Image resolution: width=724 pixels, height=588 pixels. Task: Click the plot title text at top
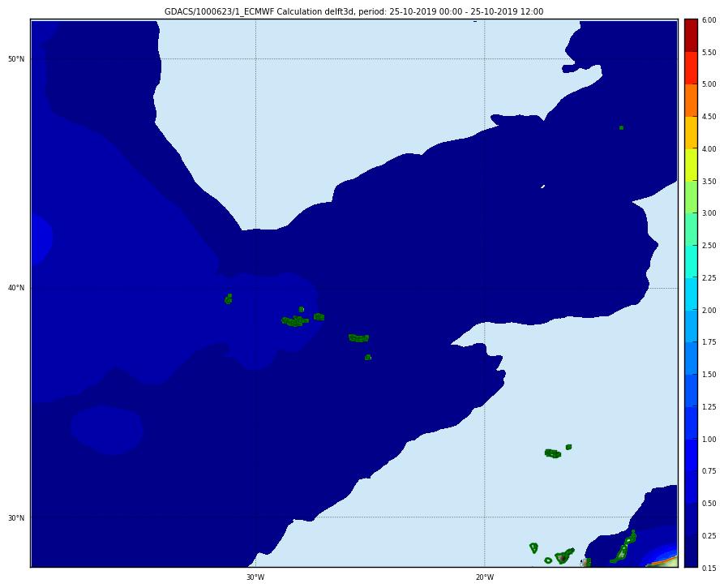[353, 11]
